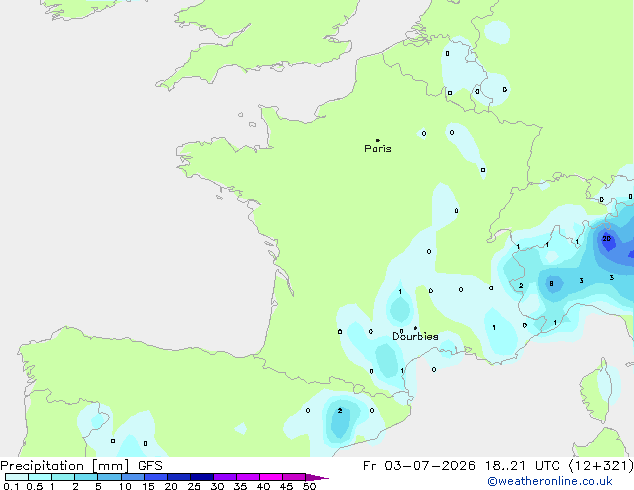Click the Paris city label
The height and width of the screenshot is (490, 634).
coord(378,149)
